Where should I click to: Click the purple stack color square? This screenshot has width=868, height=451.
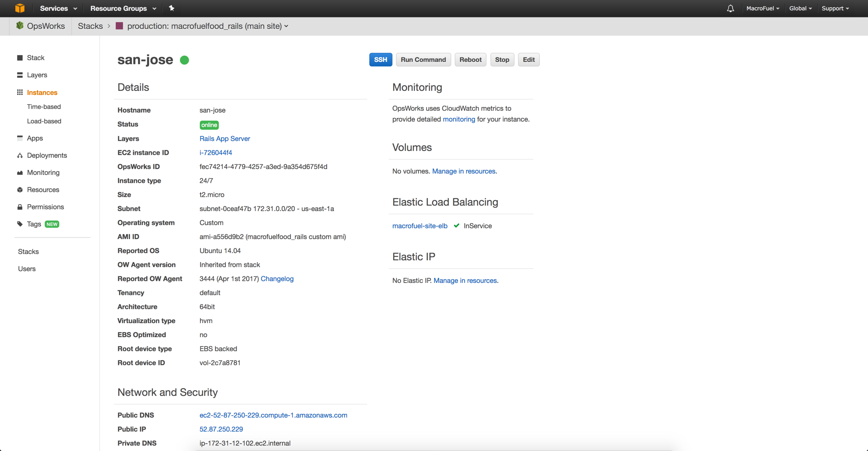[x=119, y=26]
